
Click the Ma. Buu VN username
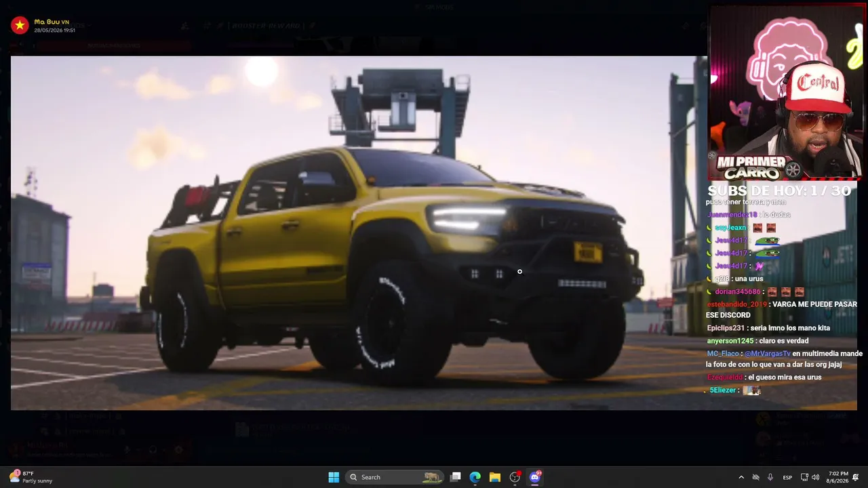(x=52, y=22)
